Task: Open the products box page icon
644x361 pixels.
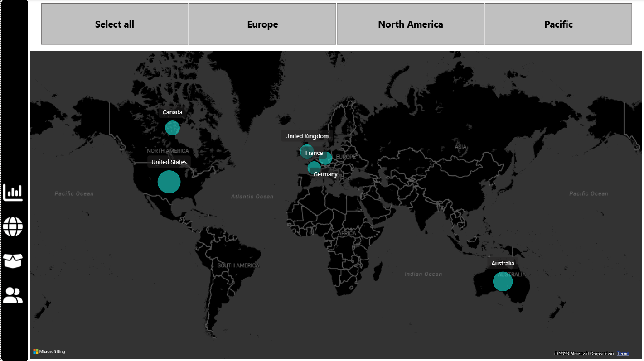Action: [14, 260]
